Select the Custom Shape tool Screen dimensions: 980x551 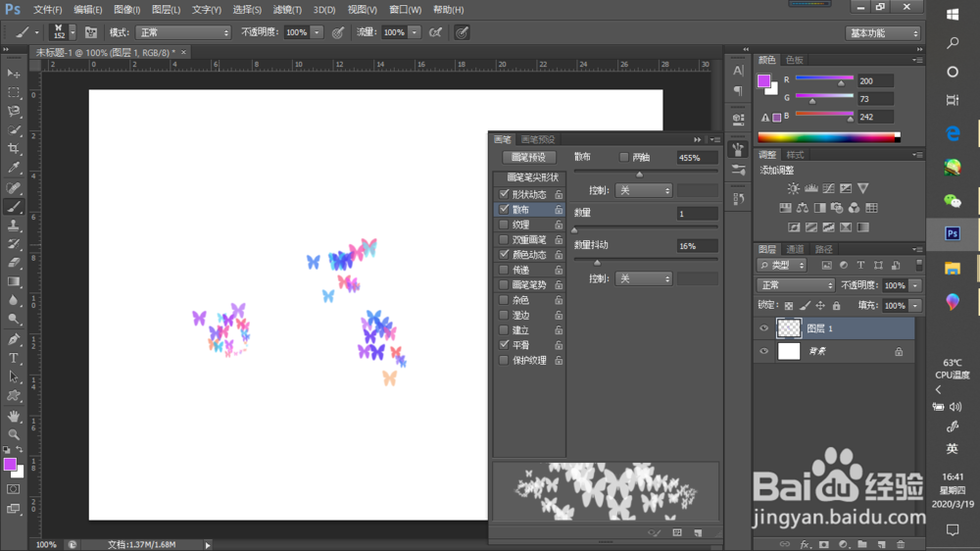[x=13, y=396]
